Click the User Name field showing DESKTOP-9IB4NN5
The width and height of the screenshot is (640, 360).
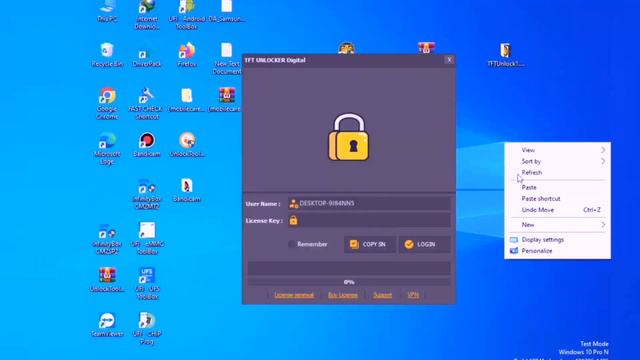[369, 203]
